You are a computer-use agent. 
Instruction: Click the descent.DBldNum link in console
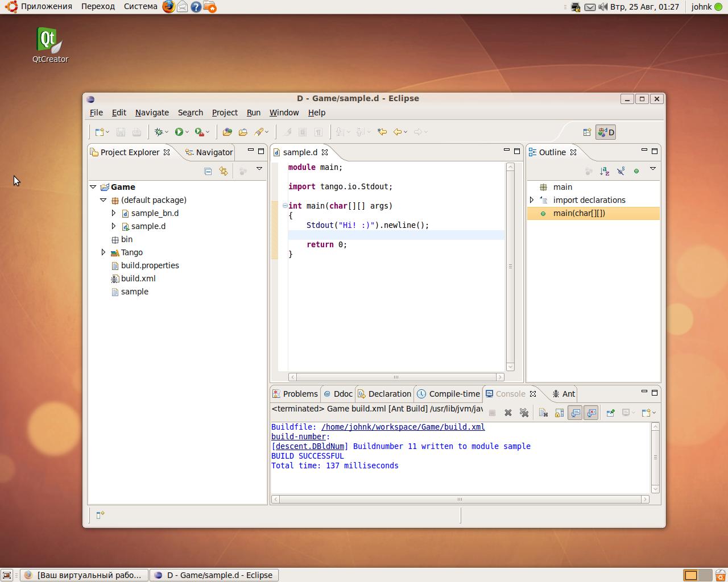point(309,446)
